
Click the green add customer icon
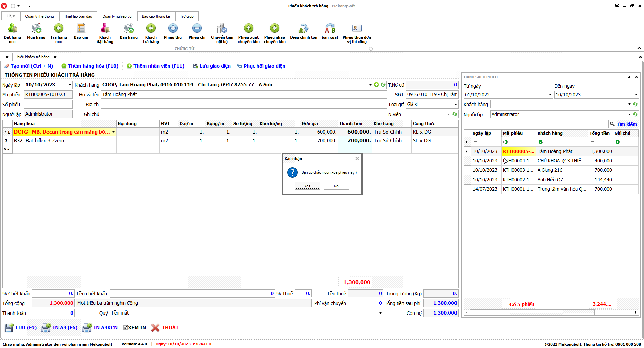pyautogui.click(x=376, y=85)
